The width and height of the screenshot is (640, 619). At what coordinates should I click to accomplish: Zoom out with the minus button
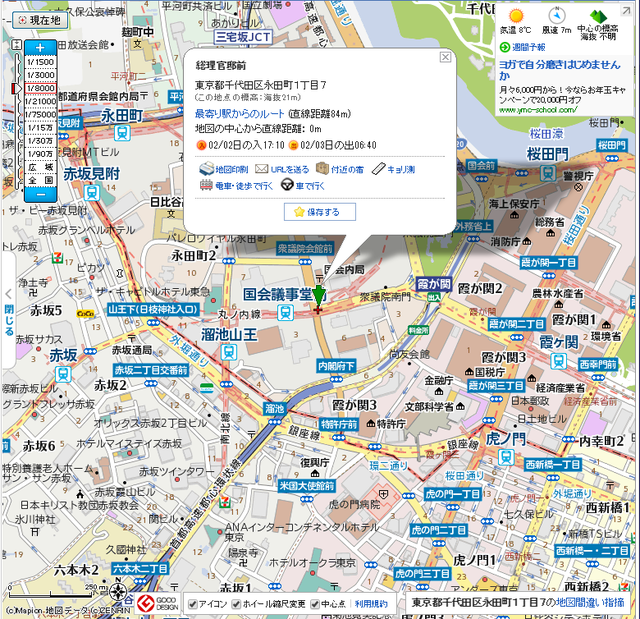point(40,195)
